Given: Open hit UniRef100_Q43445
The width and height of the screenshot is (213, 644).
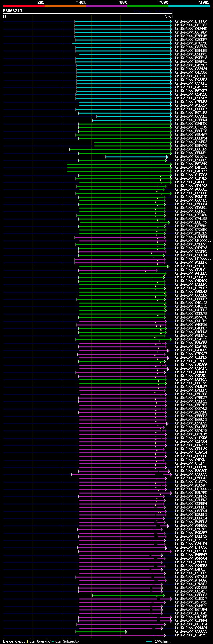Looking at the screenshot, I should (x=191, y=29).
